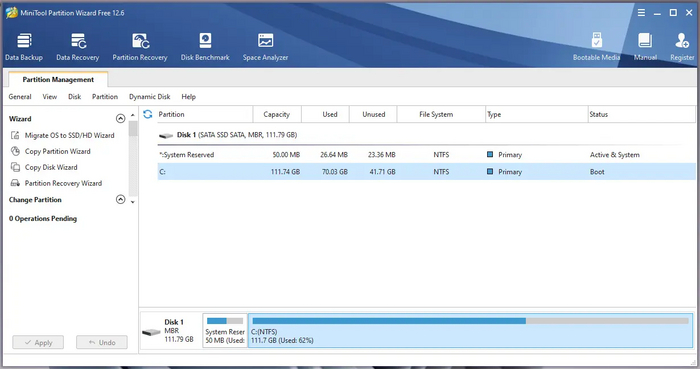Click the 0 Operations Pending label
This screenshot has height=369, width=700.
43,219
